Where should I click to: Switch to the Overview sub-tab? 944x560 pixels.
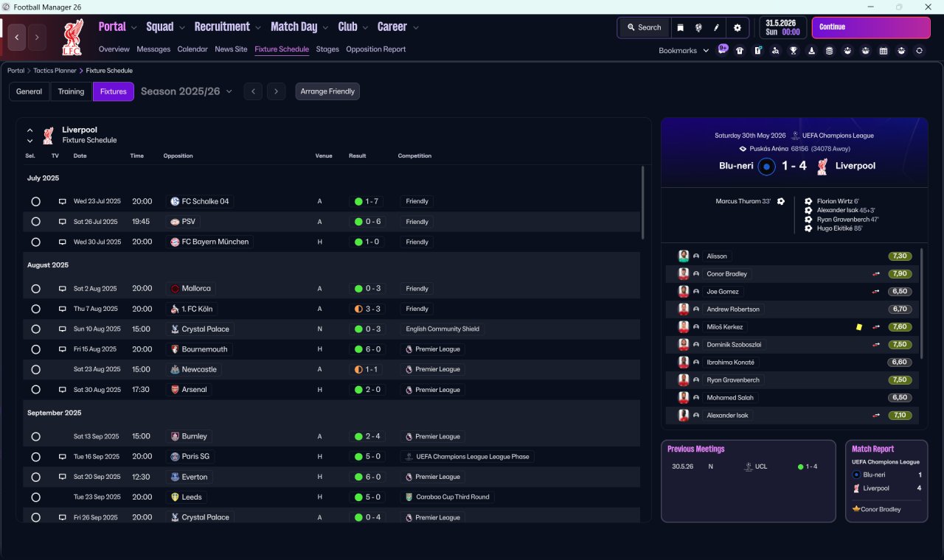114,49
